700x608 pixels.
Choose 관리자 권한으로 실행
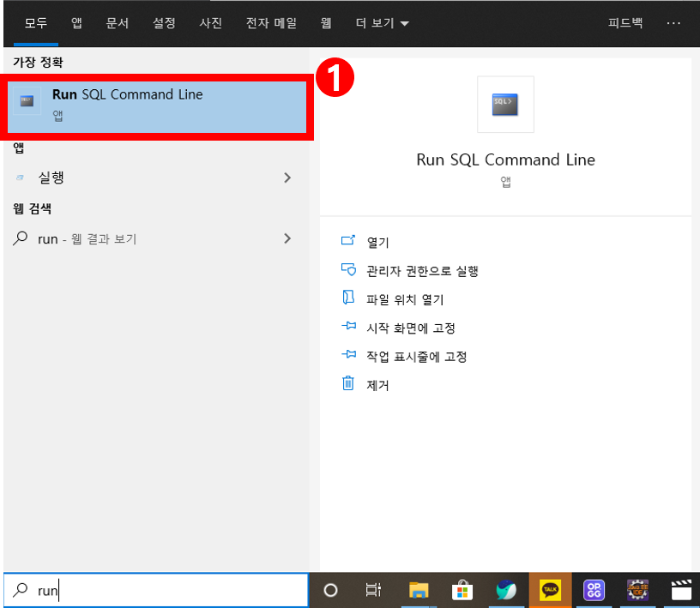point(422,271)
